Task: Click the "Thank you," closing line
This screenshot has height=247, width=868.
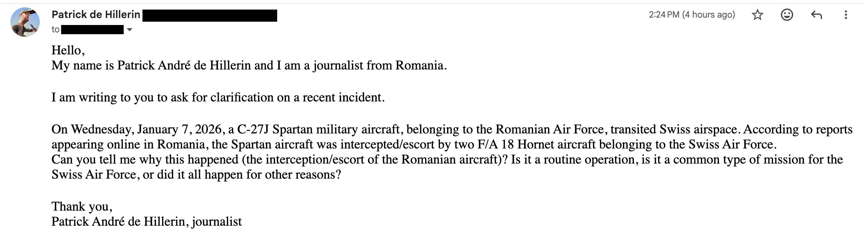Action: (82, 207)
